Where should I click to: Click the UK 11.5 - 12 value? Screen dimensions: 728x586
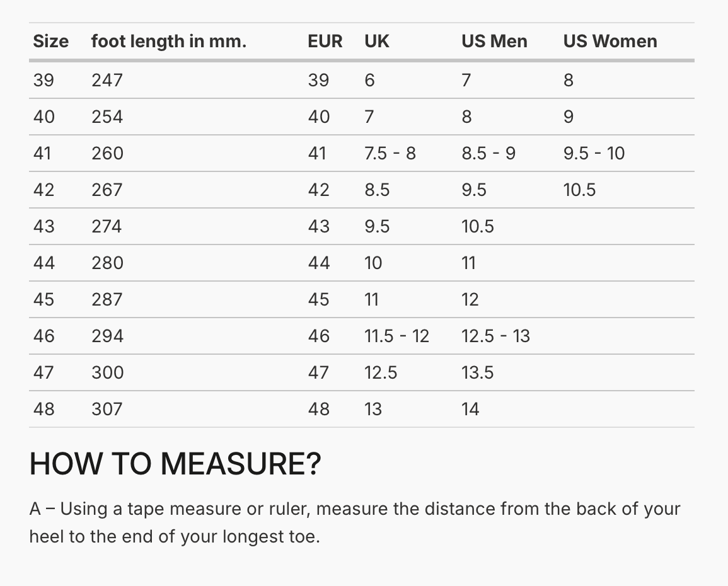coord(396,336)
